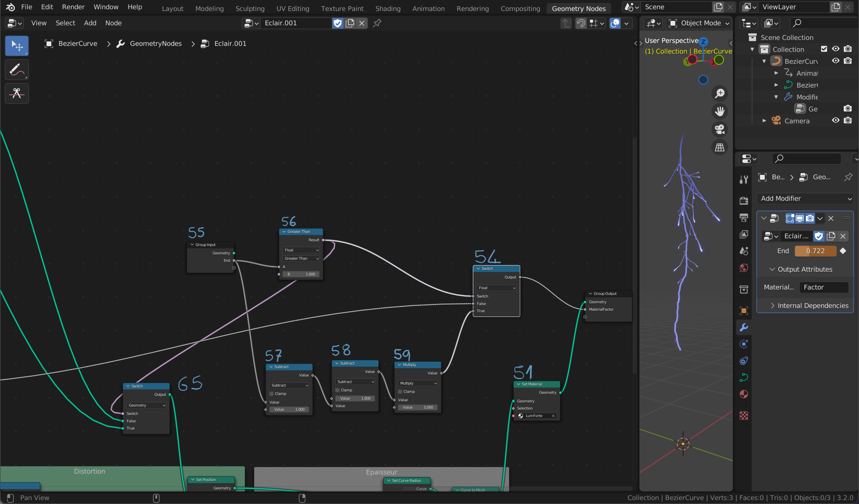Click the hand pan icon in viewport

pyautogui.click(x=719, y=111)
